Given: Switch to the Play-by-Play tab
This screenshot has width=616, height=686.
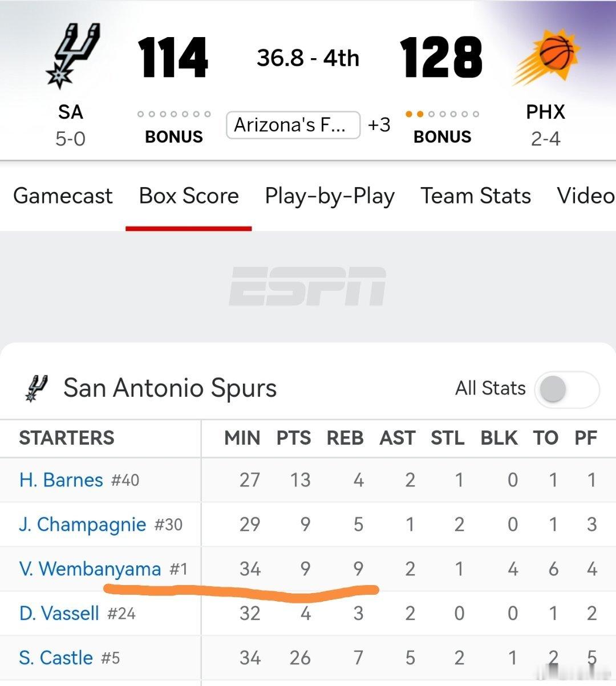Looking at the screenshot, I should [x=330, y=196].
